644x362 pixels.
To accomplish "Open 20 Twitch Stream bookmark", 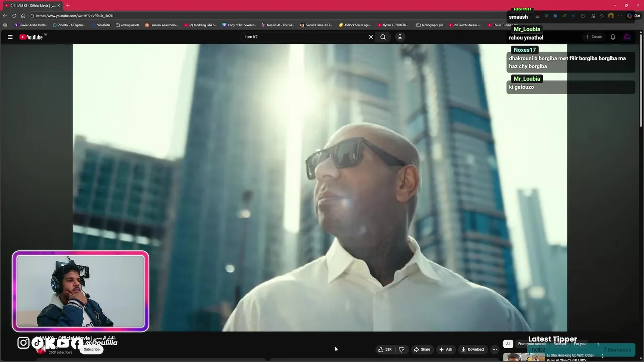I will point(465,25).
